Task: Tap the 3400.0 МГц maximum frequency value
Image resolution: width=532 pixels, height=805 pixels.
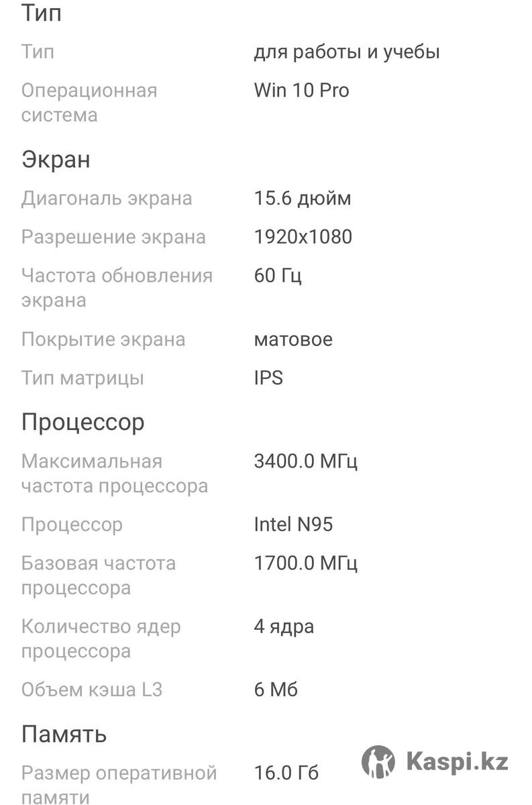Action: (x=306, y=462)
